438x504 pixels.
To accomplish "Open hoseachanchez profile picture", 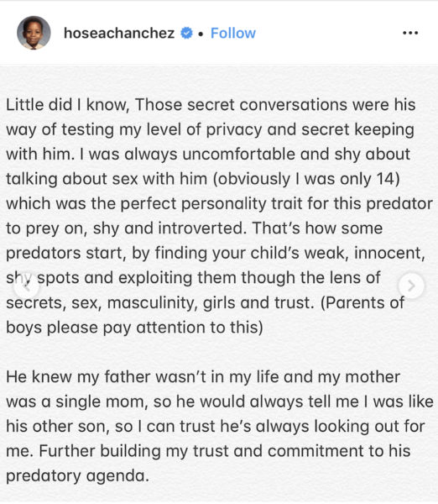I will [x=34, y=33].
